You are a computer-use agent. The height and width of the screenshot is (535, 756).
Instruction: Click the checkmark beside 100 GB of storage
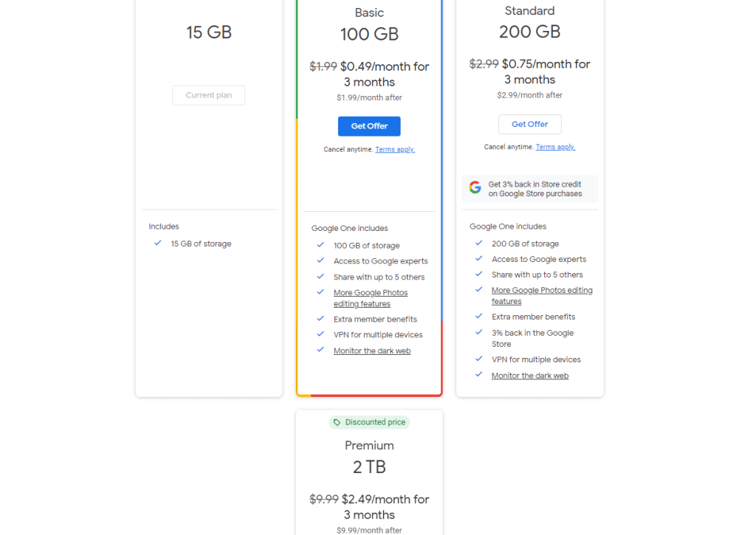[x=320, y=245]
